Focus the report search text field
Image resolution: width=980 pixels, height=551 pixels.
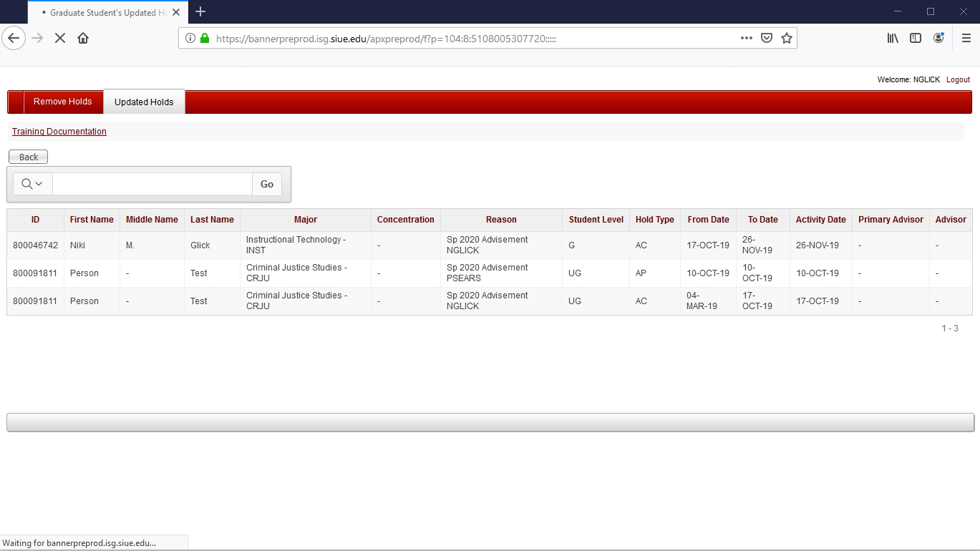click(152, 184)
